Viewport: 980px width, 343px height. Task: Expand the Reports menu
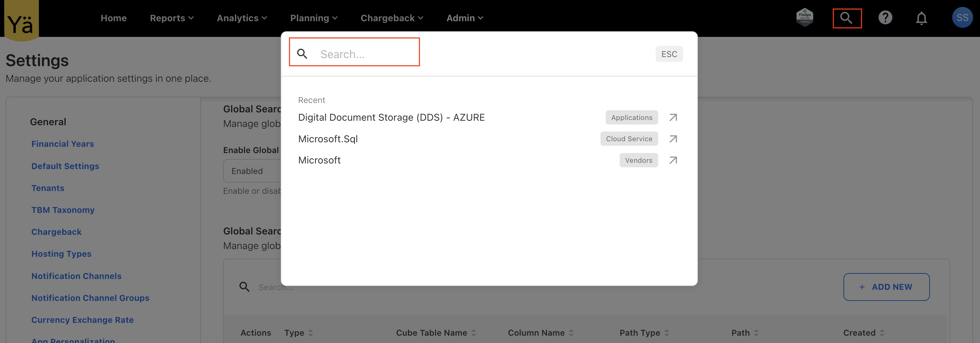171,17
